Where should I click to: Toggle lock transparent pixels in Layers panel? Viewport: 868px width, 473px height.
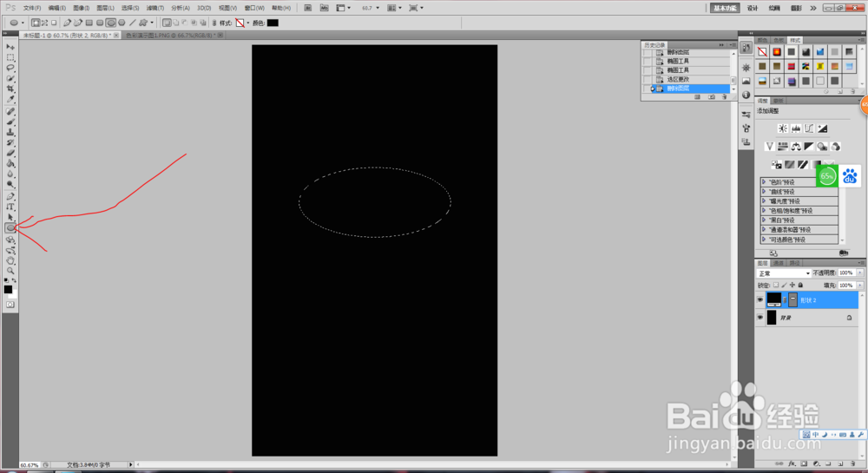[x=776, y=286]
